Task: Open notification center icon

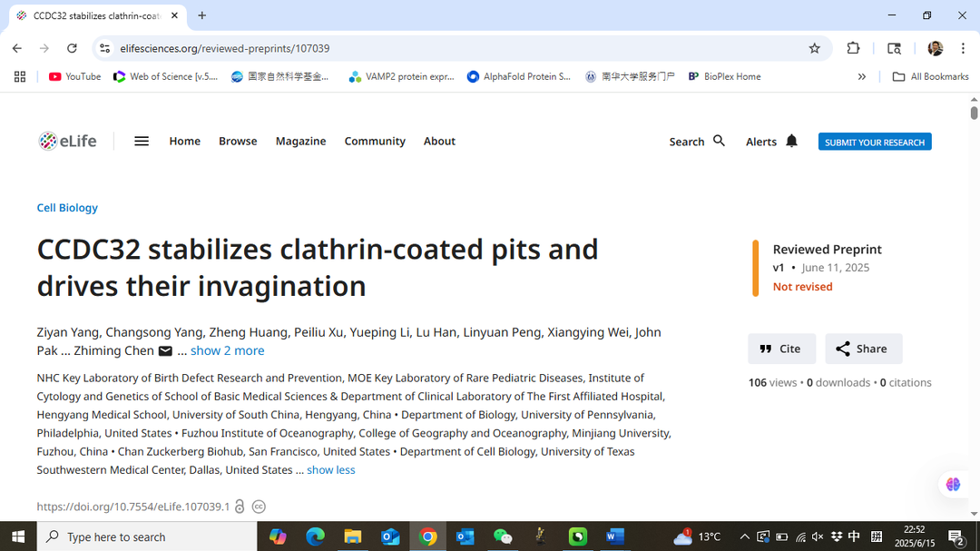Action: pos(955,536)
